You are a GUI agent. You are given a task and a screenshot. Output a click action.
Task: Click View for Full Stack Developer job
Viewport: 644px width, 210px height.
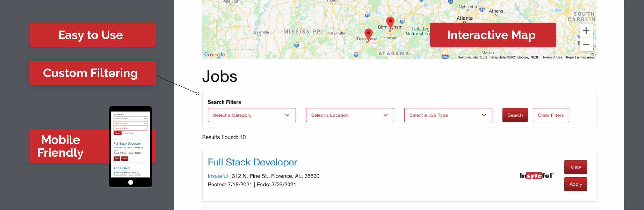pyautogui.click(x=575, y=167)
